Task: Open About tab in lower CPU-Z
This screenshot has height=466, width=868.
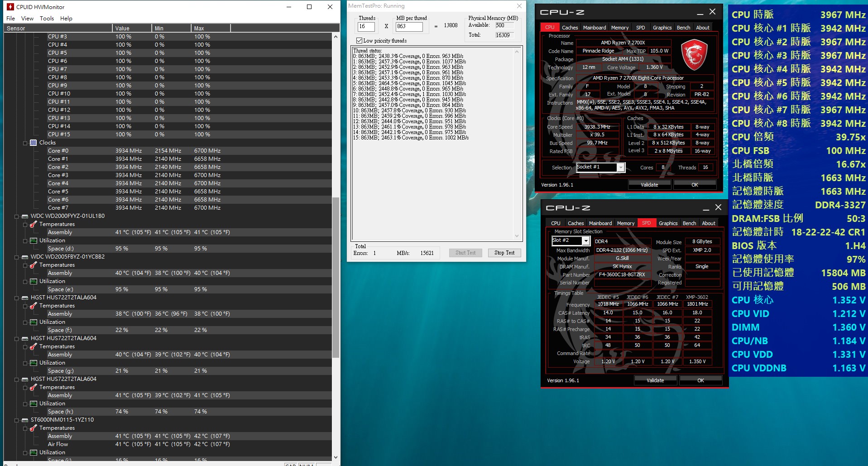Action: (709, 223)
